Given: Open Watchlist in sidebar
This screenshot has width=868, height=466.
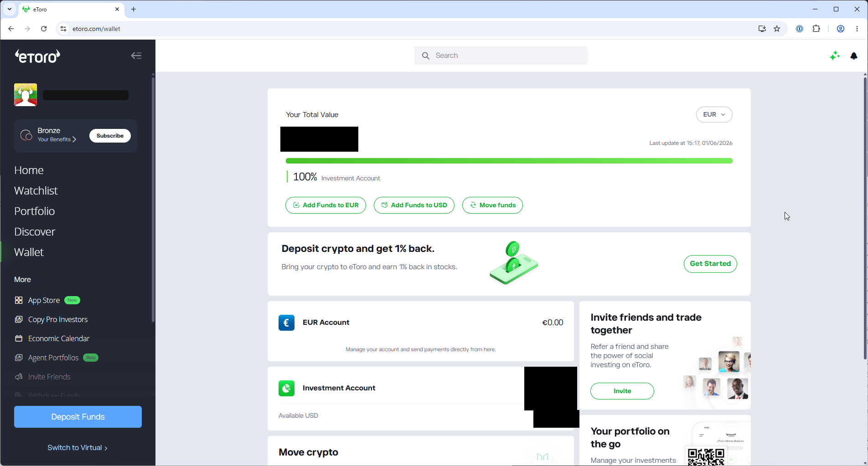Looking at the screenshot, I should tap(36, 190).
